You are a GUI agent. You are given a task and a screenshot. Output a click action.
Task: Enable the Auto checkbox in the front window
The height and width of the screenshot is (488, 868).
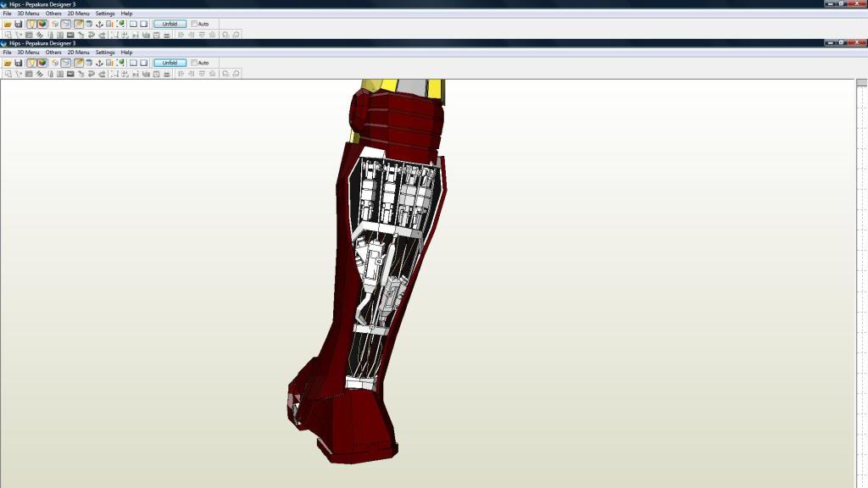coord(194,63)
